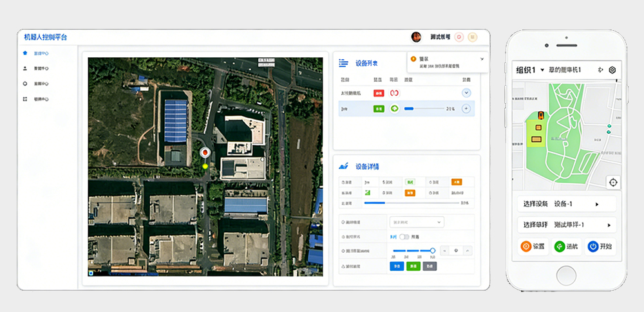Click the 设备详情 header icon
The width and height of the screenshot is (644, 312).
(343, 166)
